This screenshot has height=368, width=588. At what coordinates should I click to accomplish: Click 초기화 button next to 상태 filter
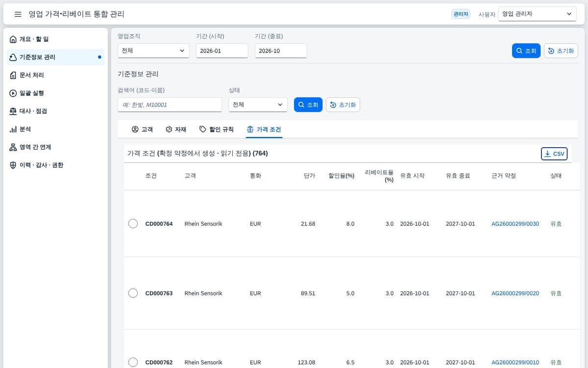(x=343, y=105)
